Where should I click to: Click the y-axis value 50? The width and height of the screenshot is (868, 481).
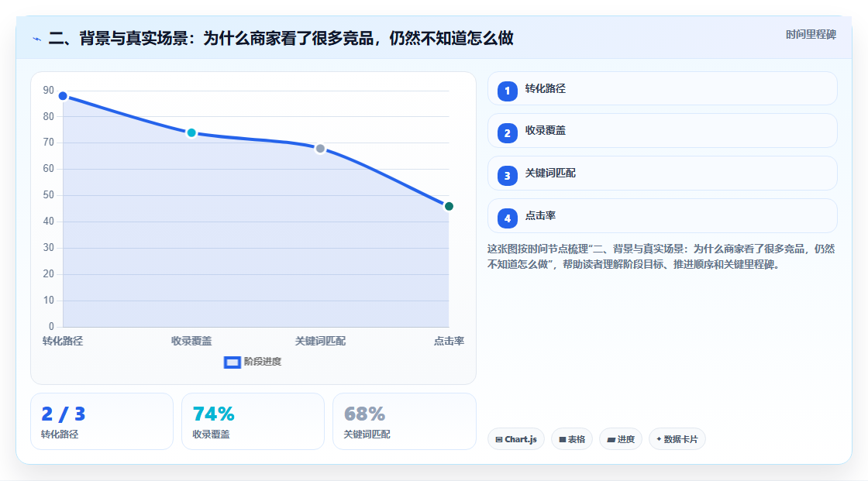click(49, 195)
